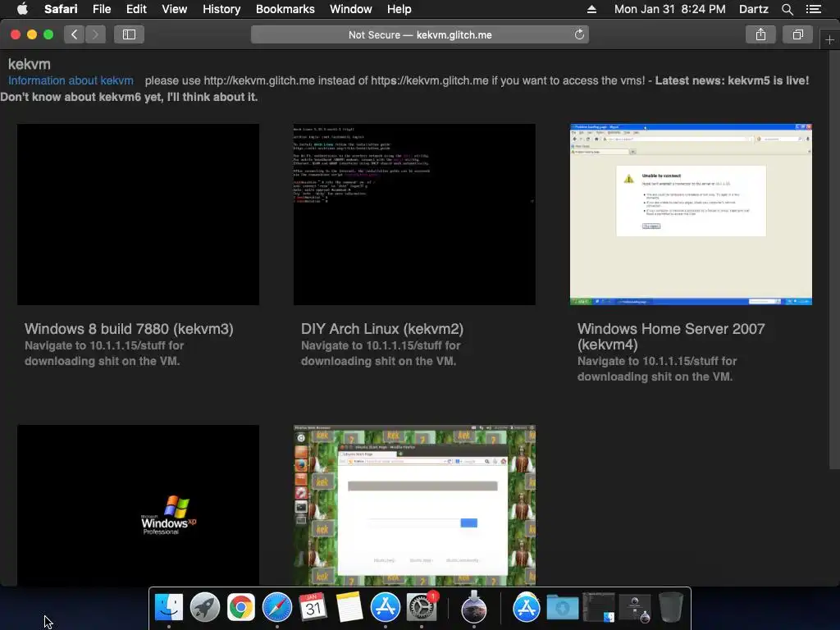Image resolution: width=840 pixels, height=630 pixels.
Task: Open Finder from the Dock
Action: coord(169,607)
